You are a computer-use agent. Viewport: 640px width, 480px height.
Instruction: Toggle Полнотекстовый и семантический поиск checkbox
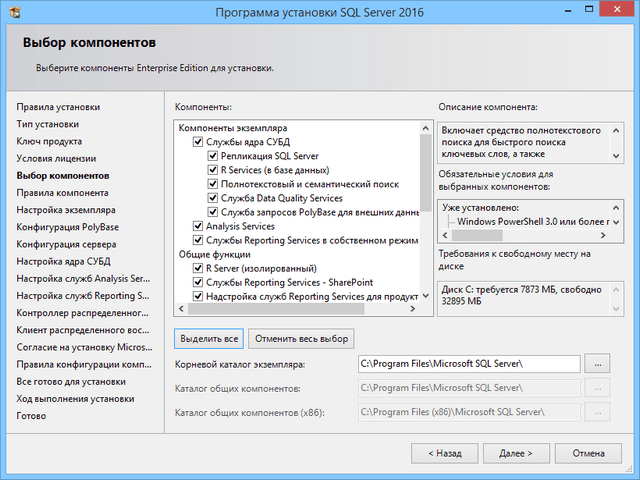[213, 185]
